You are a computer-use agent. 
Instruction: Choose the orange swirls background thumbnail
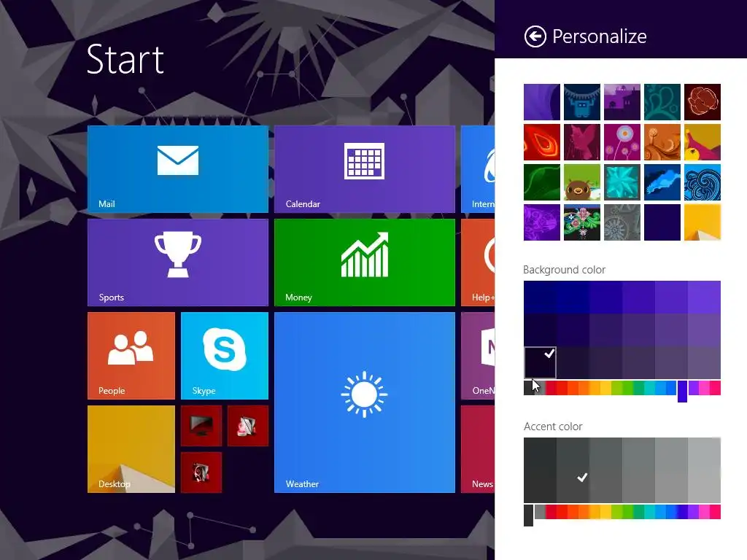(662, 142)
